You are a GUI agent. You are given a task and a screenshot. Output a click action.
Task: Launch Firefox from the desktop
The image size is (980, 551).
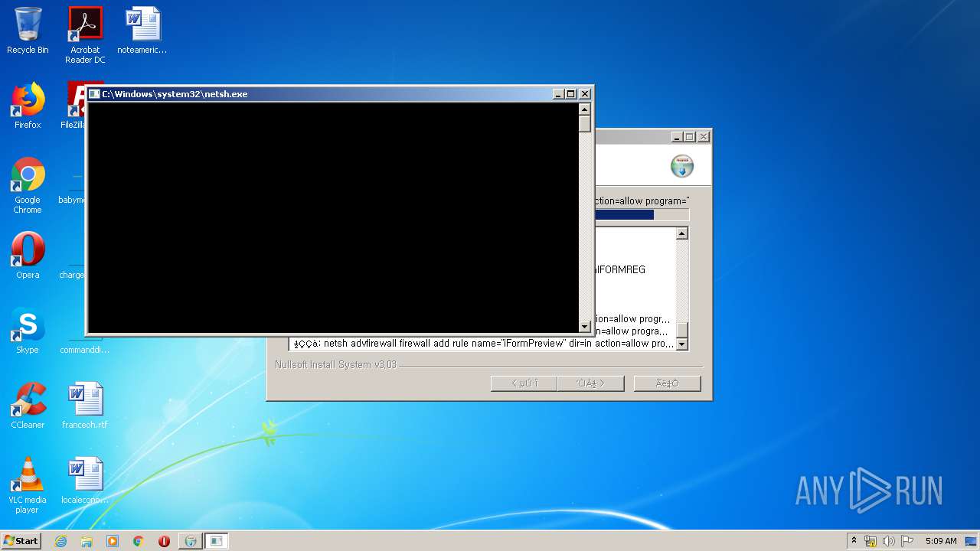point(28,106)
